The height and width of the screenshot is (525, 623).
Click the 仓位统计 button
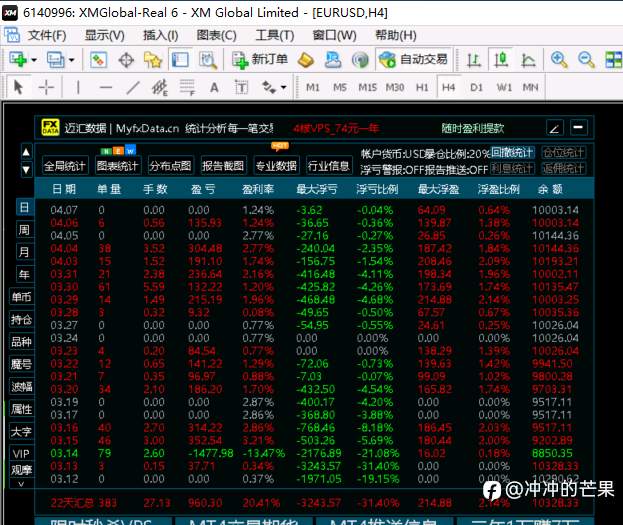pyautogui.click(x=563, y=153)
